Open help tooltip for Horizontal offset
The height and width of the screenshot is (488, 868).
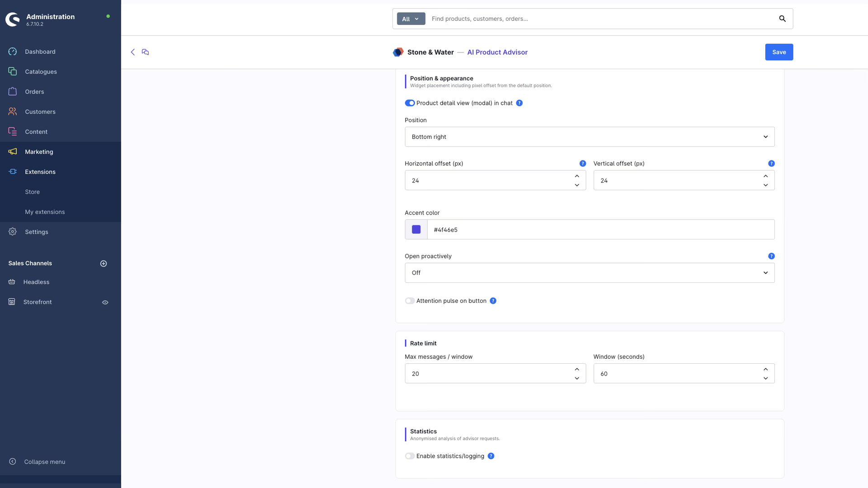(x=583, y=164)
